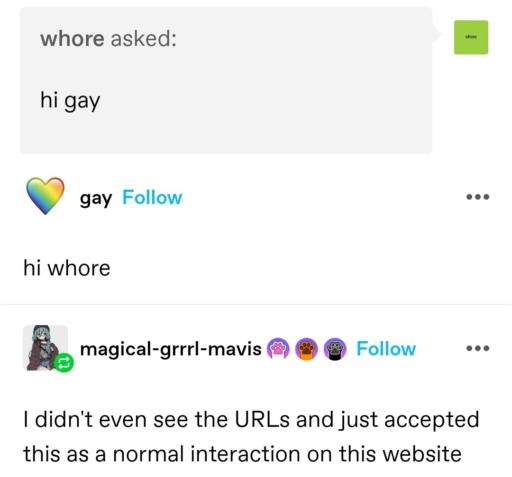Open the green avatar of asker whore
Screen dimensions: 512x477
(471, 37)
